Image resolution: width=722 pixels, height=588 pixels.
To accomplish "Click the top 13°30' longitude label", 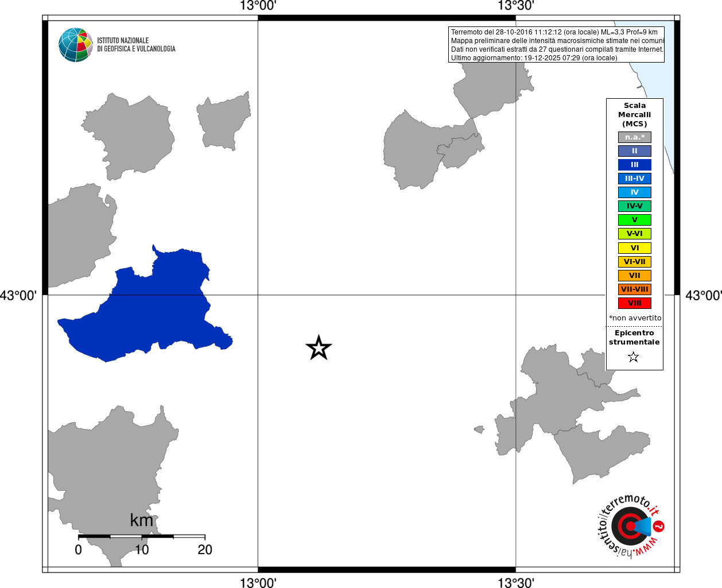I will 515,6.
